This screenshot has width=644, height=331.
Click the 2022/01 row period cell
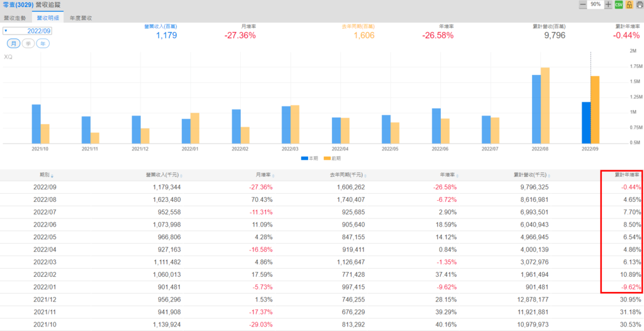(x=45, y=287)
